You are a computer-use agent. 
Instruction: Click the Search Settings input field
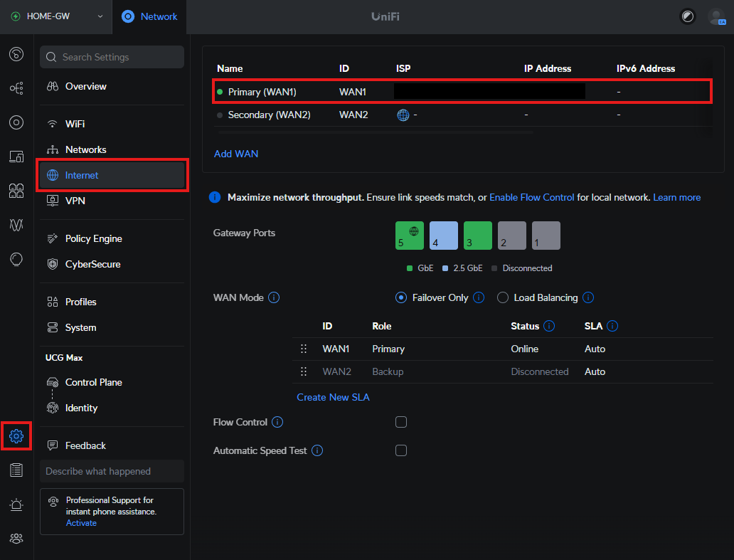(112, 57)
